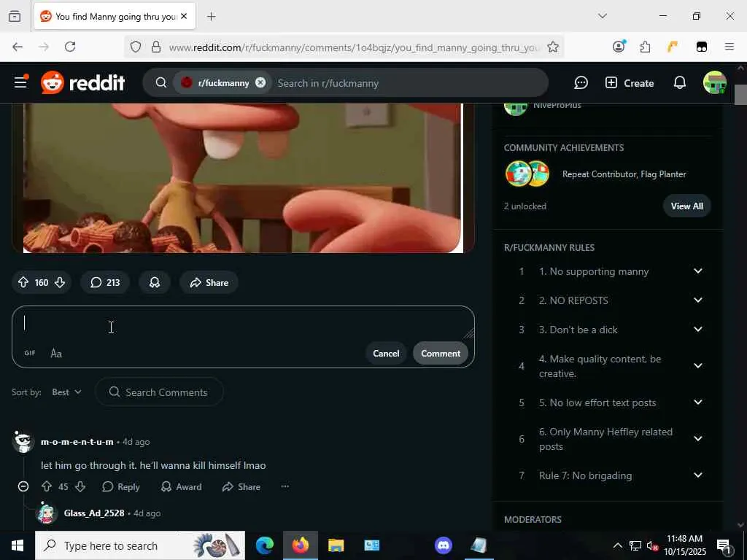This screenshot has height=560, width=747.
Task: Submit with the Comment button
Action: tap(440, 354)
